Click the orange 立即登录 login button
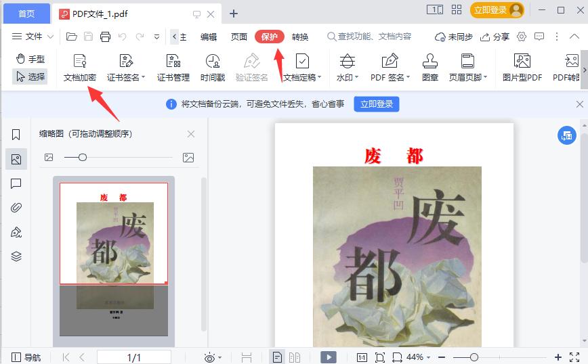This screenshot has width=588, height=364. click(497, 10)
